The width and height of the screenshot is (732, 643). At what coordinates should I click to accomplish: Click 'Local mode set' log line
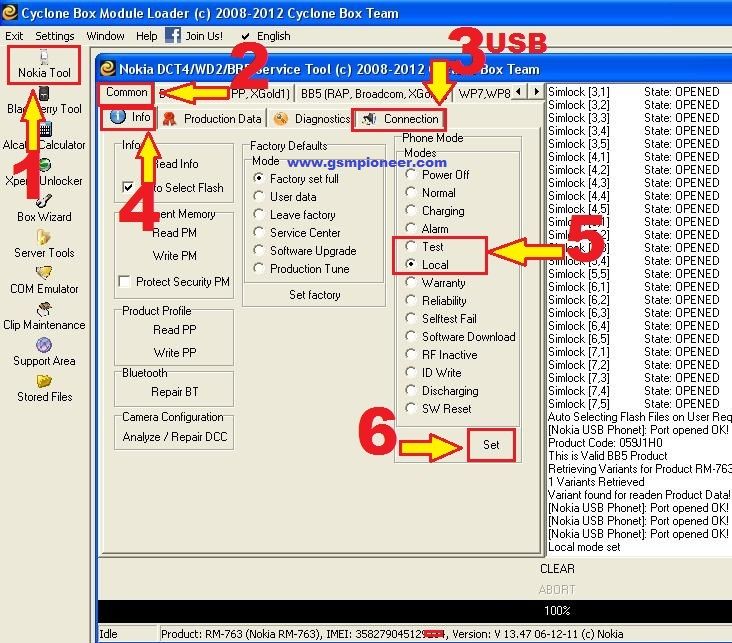click(584, 547)
